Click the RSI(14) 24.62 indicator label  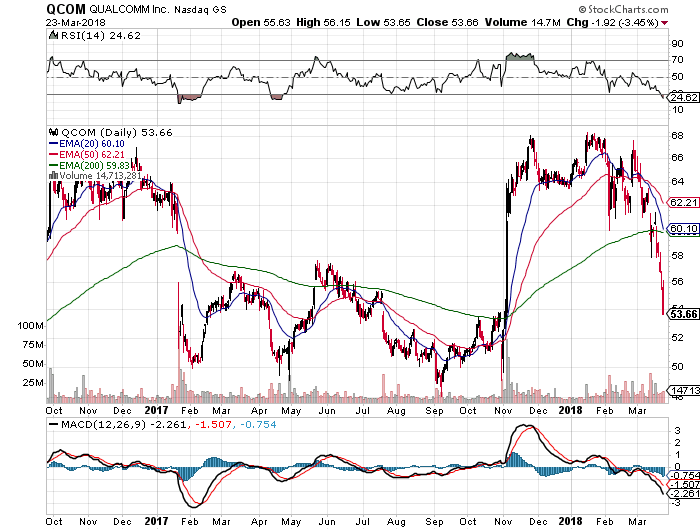click(101, 36)
